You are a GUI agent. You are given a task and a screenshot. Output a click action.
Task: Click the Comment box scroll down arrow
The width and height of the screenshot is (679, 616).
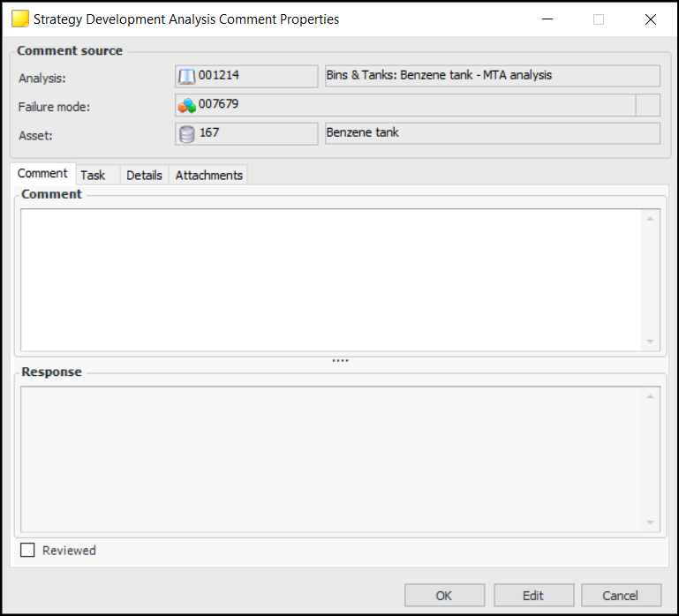point(650,342)
